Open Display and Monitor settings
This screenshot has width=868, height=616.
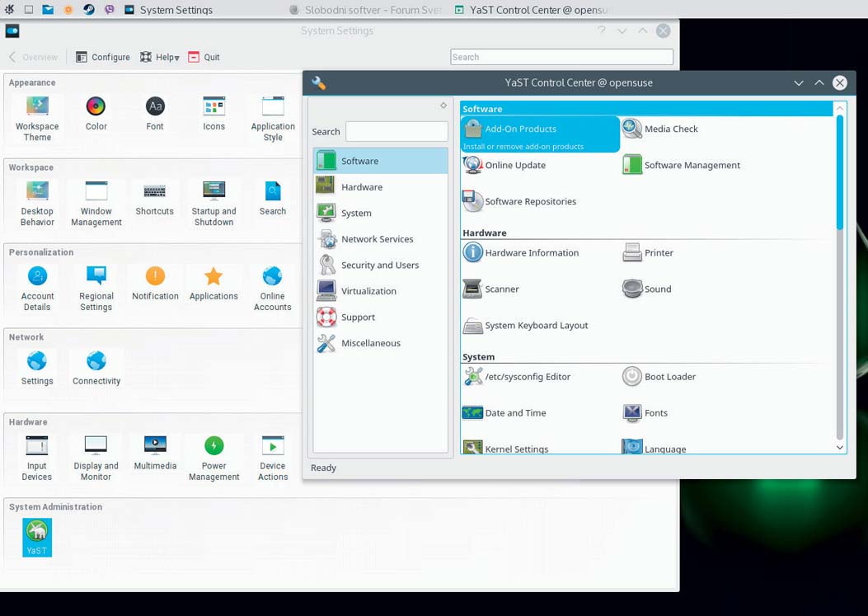(96, 458)
